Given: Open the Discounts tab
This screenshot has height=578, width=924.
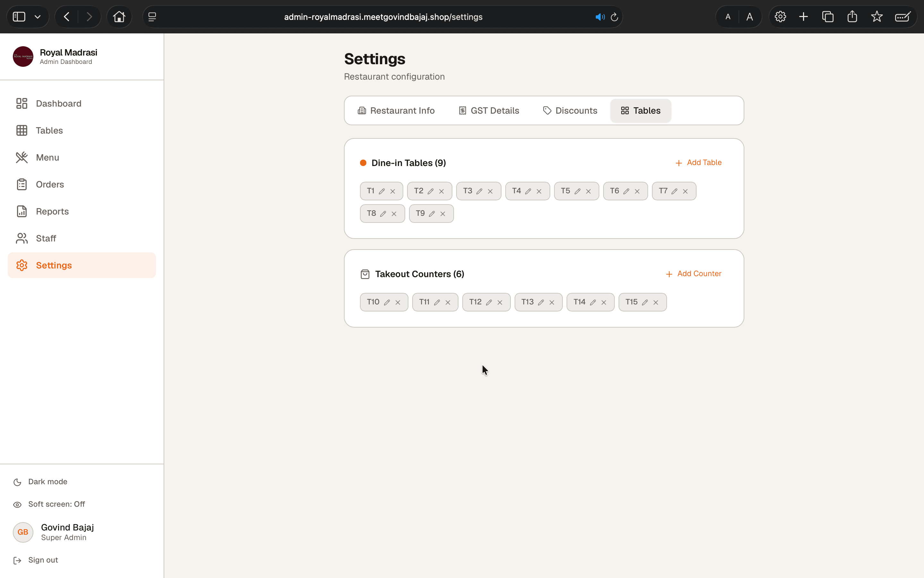Looking at the screenshot, I should point(570,110).
